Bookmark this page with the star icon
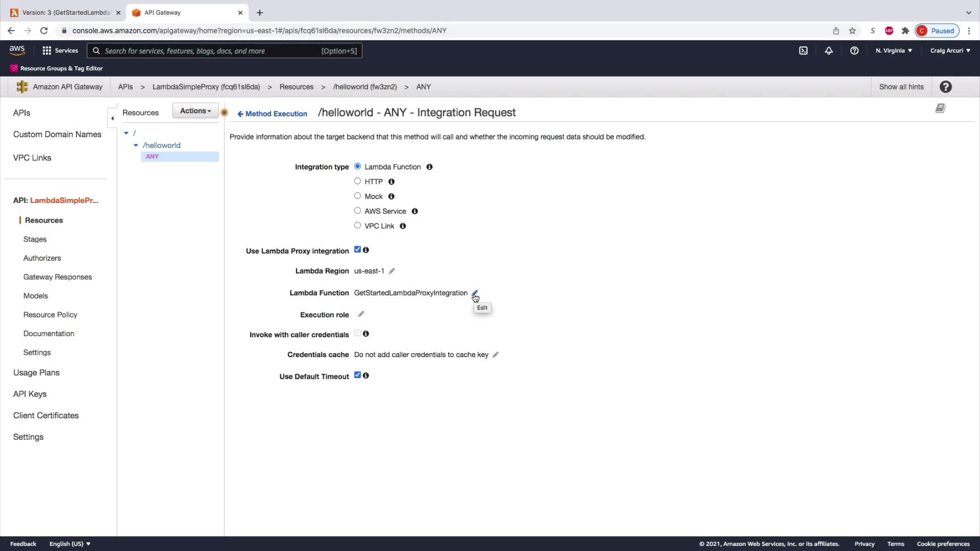This screenshot has height=551, width=980. pos(852,31)
